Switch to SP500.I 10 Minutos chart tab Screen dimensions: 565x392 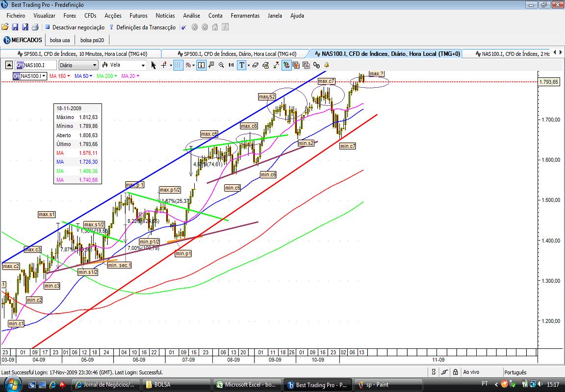(82, 54)
